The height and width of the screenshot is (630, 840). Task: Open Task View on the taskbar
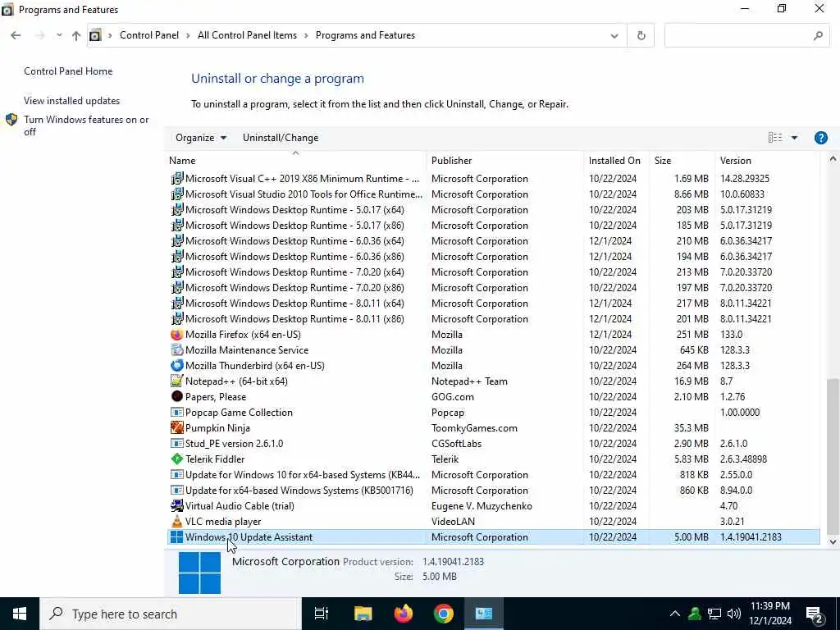322,614
